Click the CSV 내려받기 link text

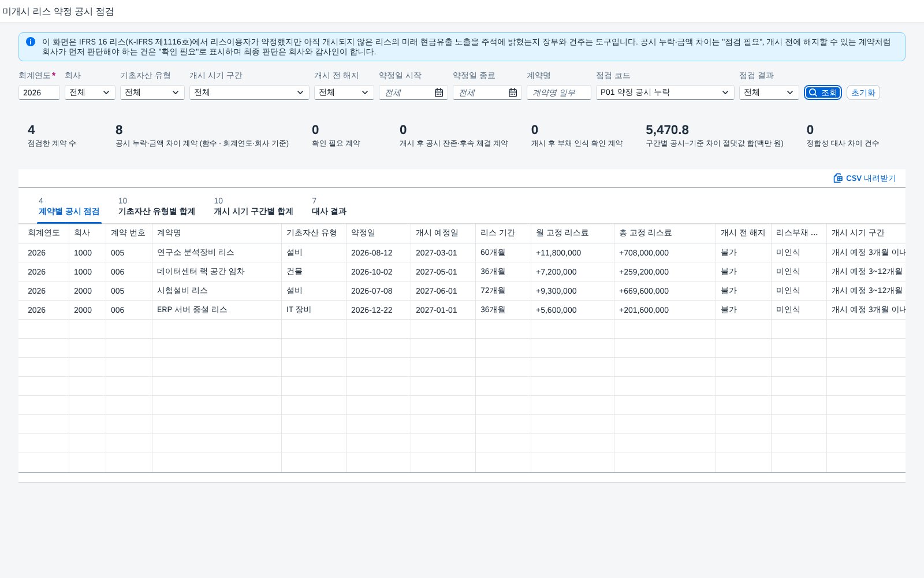click(x=871, y=178)
